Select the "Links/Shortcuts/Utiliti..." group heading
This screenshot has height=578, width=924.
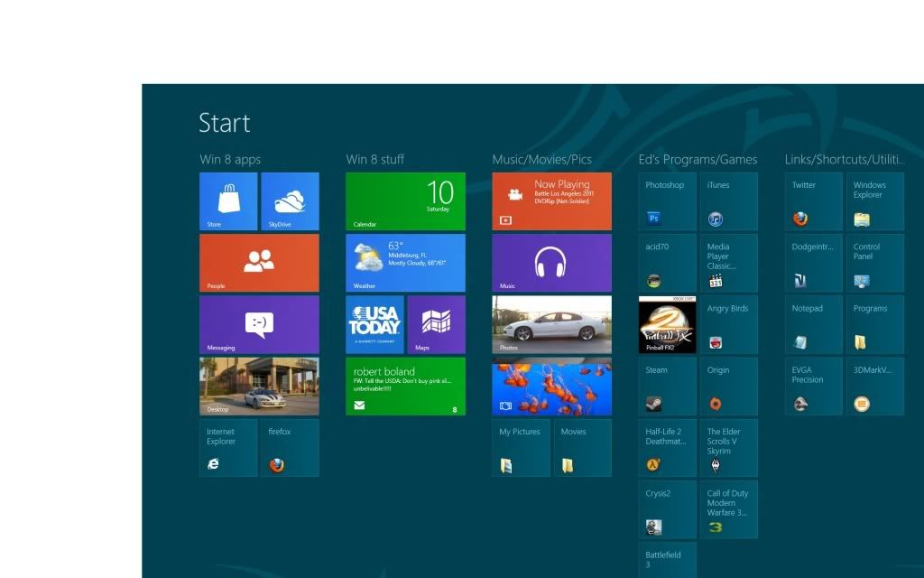pyautogui.click(x=845, y=159)
